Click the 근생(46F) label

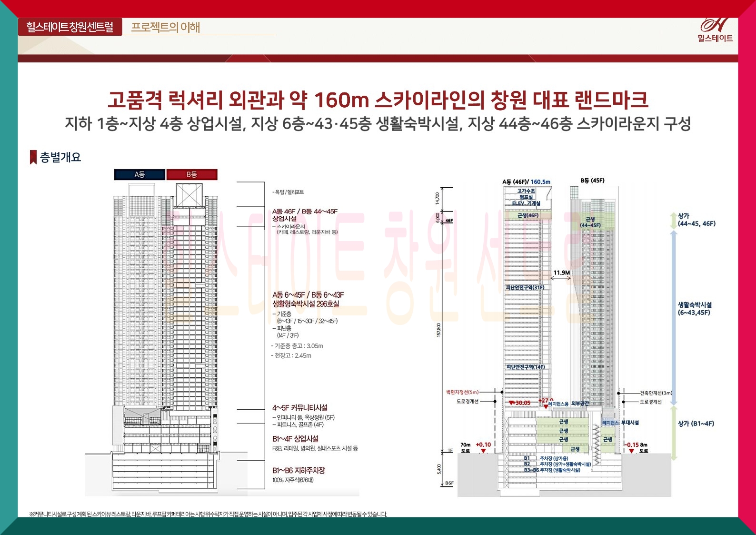pyautogui.click(x=528, y=215)
